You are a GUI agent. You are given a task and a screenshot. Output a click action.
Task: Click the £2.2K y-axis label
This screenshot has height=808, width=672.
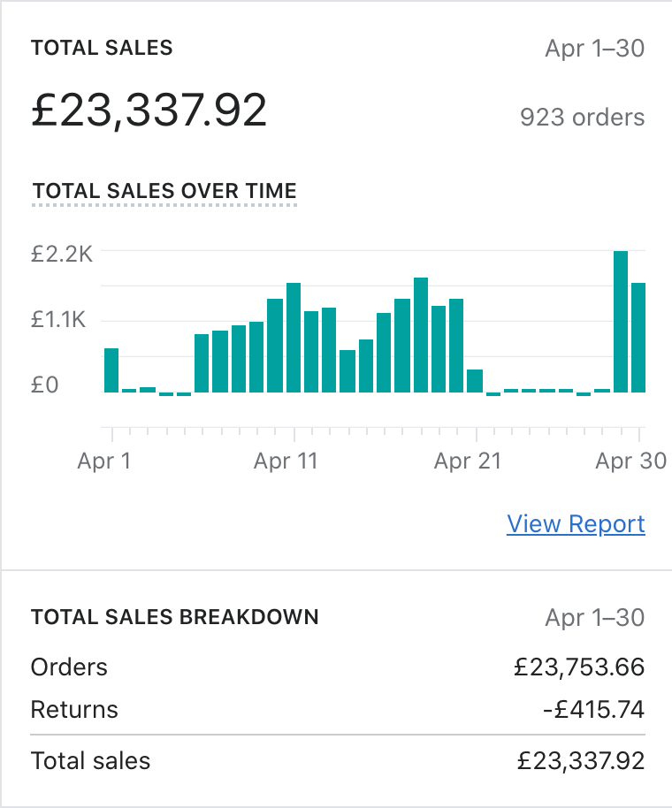pos(62,255)
